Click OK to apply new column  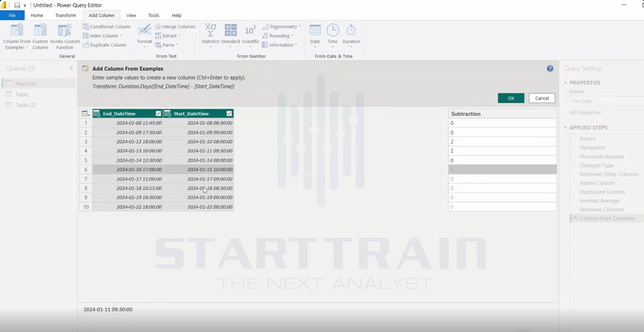(511, 98)
